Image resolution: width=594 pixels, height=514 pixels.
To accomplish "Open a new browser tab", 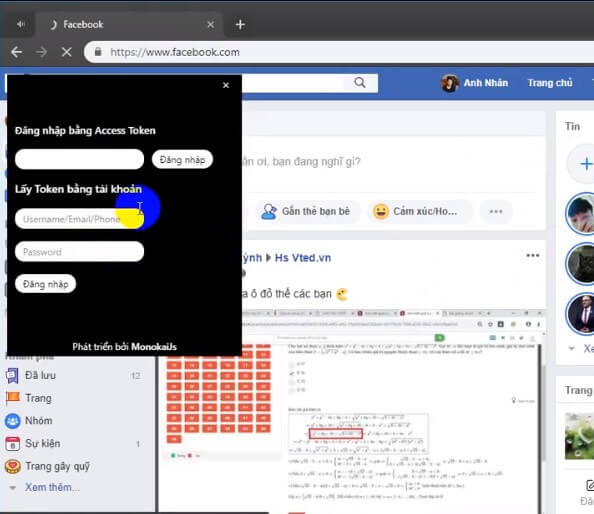I will coord(240,25).
